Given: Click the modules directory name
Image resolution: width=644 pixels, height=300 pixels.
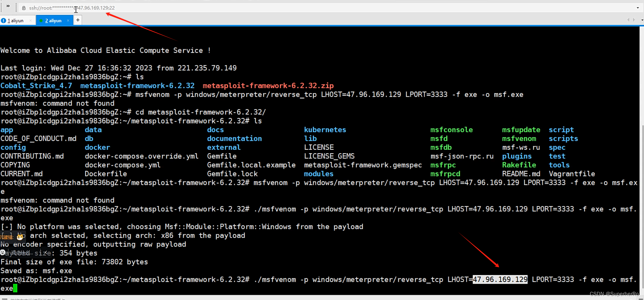Looking at the screenshot, I should tap(319, 174).
